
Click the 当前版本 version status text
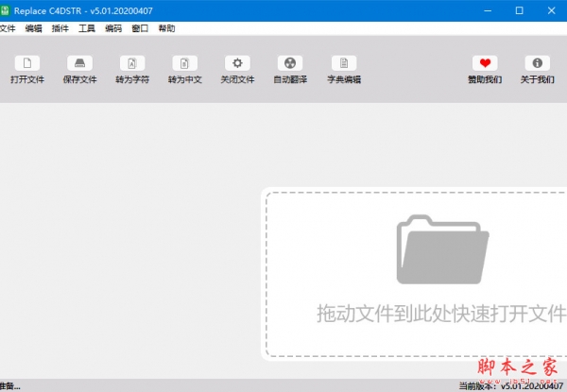tap(511, 385)
